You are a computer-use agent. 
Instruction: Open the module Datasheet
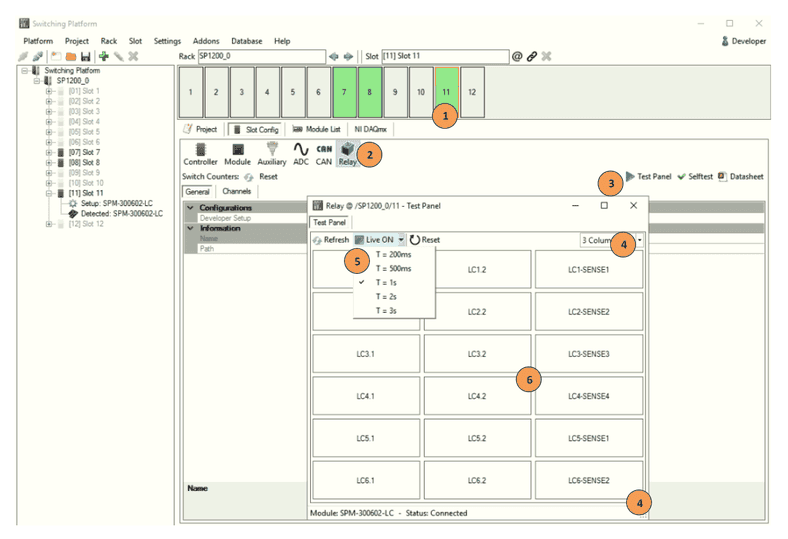[741, 176]
